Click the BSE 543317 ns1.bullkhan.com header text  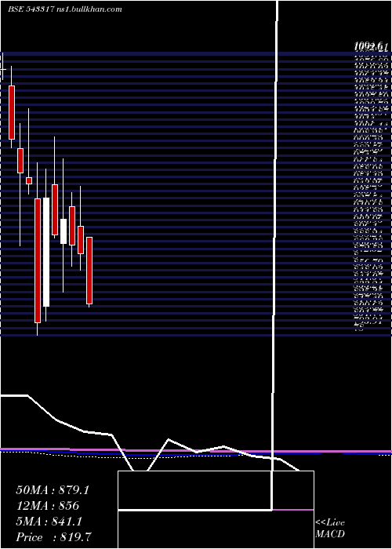point(65,9)
